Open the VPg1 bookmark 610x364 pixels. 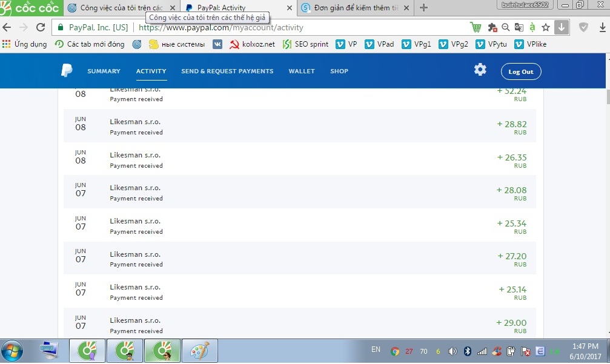[x=416, y=44]
